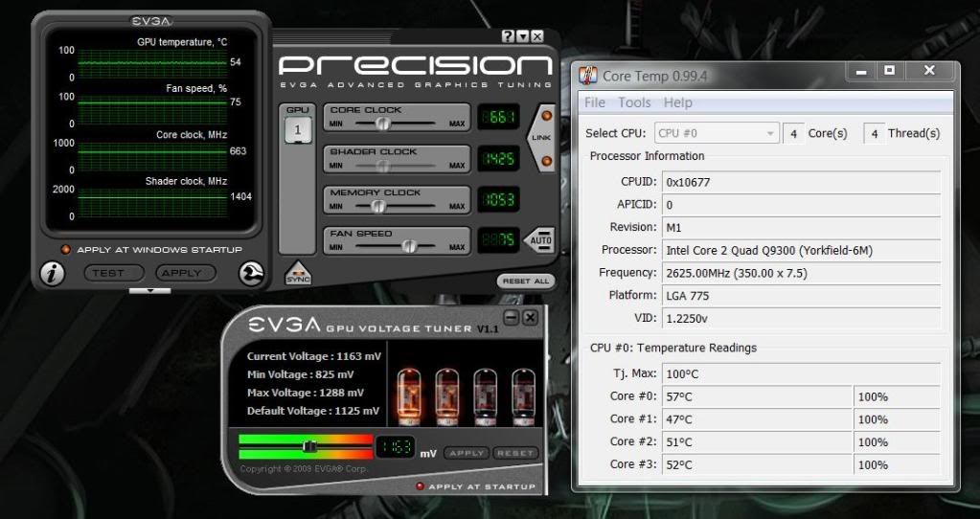This screenshot has height=519, width=980.
Task: Click the Fan speed percent graph
Action: (152, 110)
